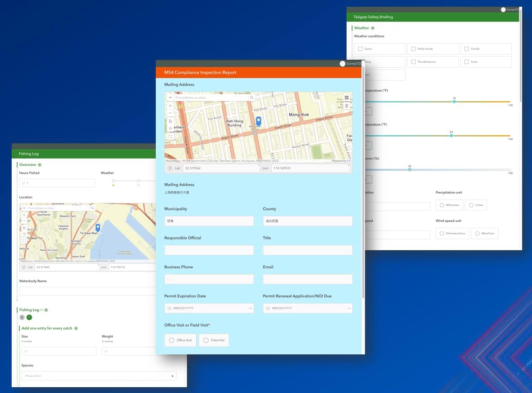Zoom out on Fishing Log map
The height and width of the screenshot is (393, 532).
pyautogui.click(x=24, y=221)
